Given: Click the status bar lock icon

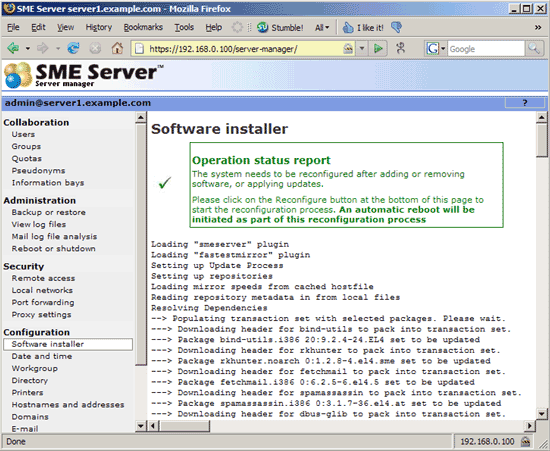Looking at the screenshot, I should tap(525, 441).
